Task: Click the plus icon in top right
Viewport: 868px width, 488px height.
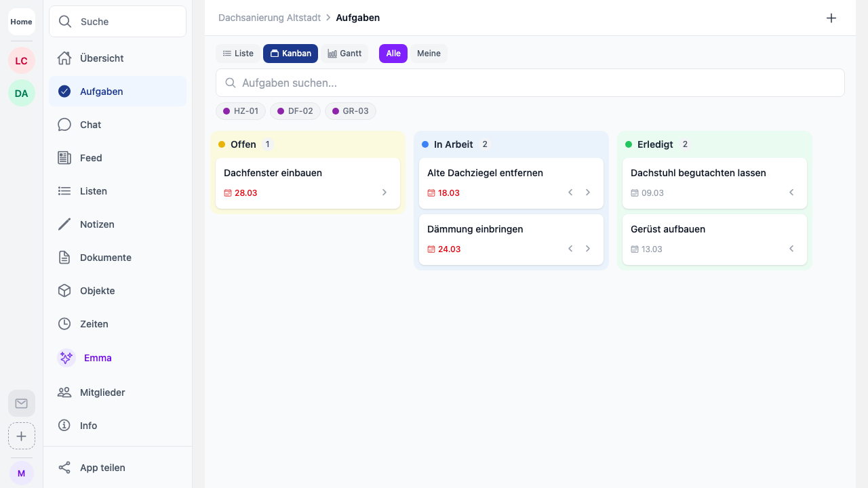Action: tap(831, 18)
